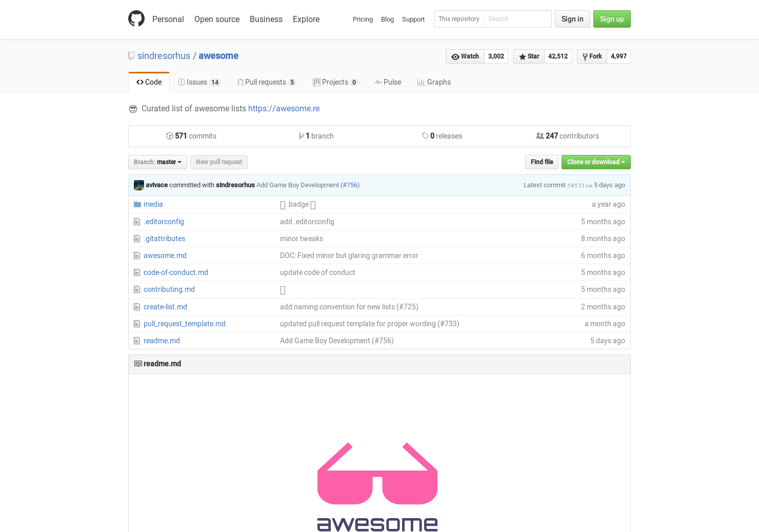Screen dimensions: 759x532
Task: Click file icon next to code-of-conduct.md
Action: pos(137,272)
